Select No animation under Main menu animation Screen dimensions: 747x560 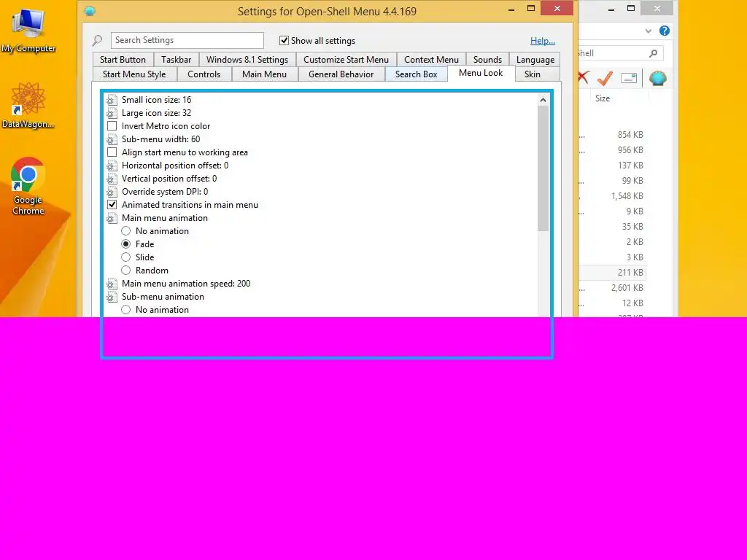[x=125, y=231]
